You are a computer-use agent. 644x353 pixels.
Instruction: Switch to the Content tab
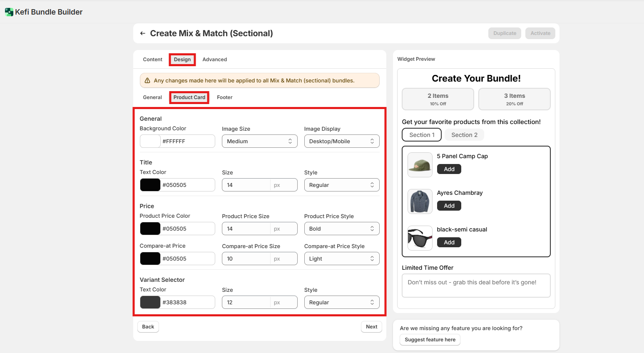152,60
